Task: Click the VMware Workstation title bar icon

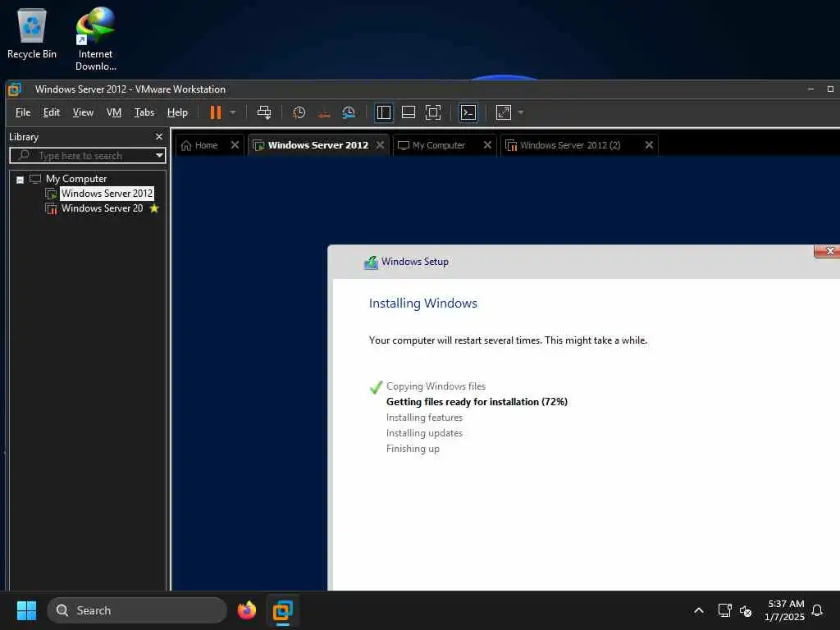Action: click(15, 89)
